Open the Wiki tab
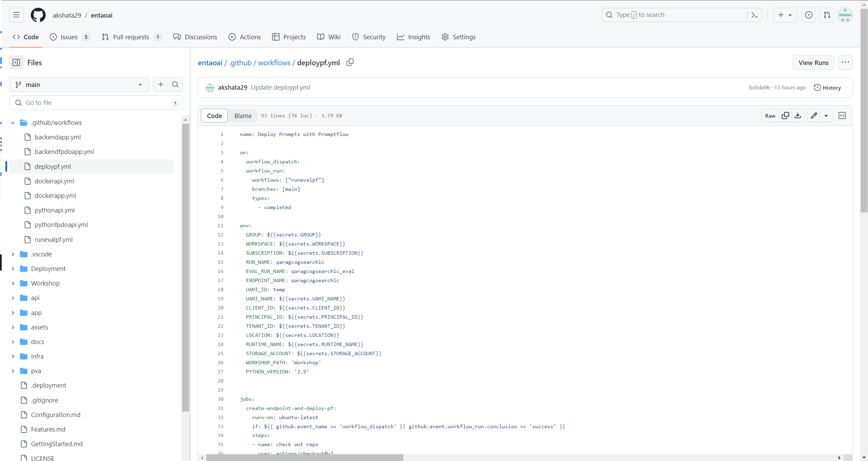 coord(329,37)
